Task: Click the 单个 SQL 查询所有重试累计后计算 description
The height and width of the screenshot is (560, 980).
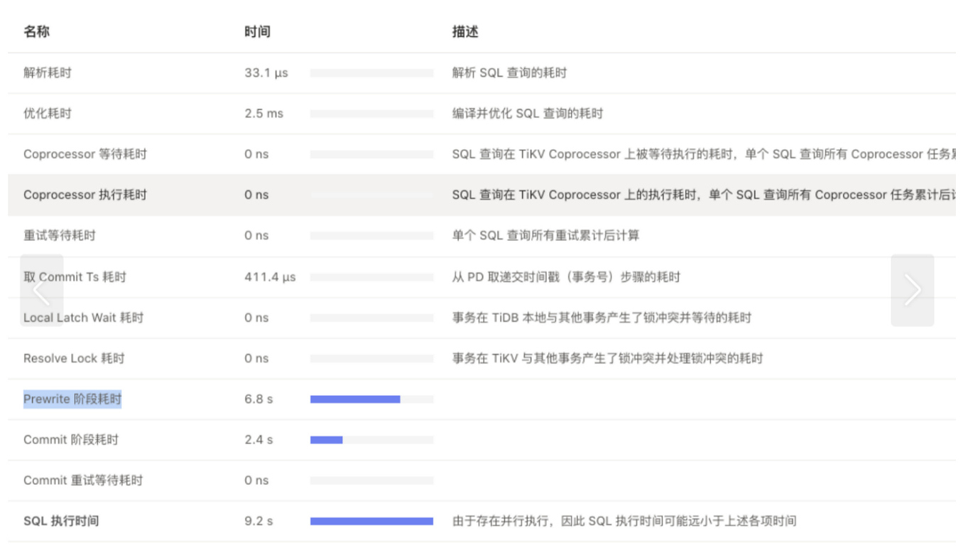Action: coord(545,235)
